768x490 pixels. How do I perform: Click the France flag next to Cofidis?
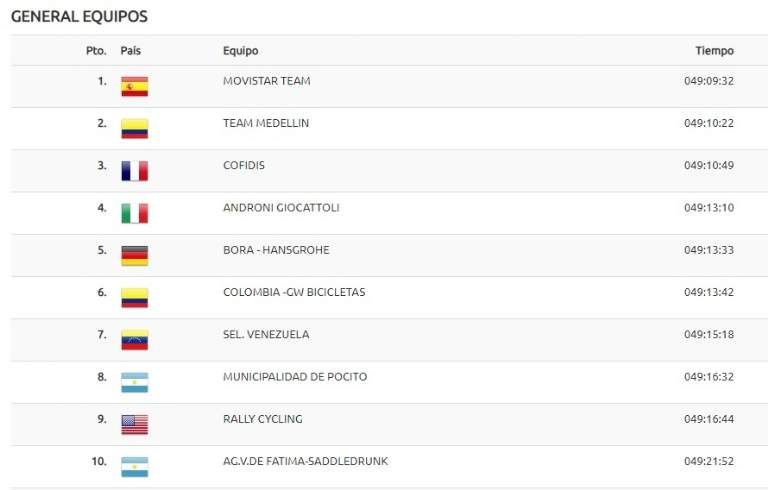tap(134, 171)
